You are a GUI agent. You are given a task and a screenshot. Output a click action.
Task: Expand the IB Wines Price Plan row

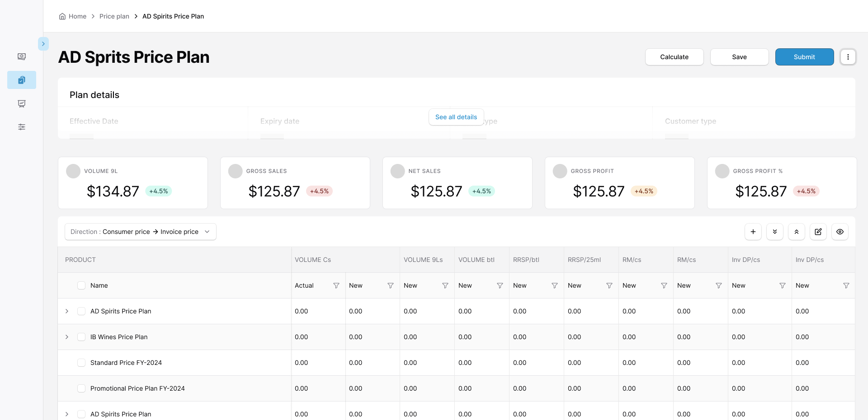click(x=67, y=337)
